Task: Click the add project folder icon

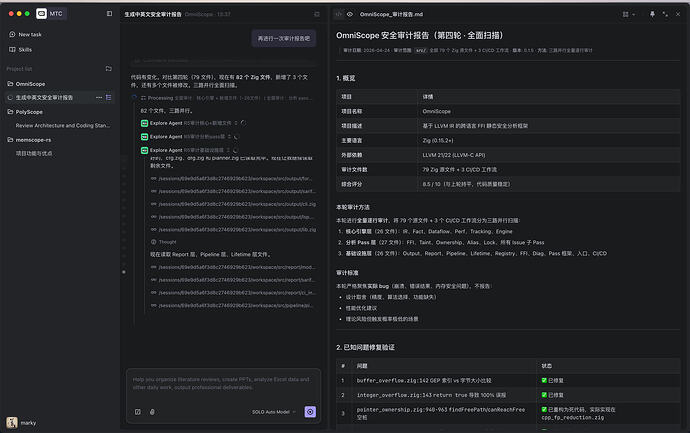Action: (109, 69)
